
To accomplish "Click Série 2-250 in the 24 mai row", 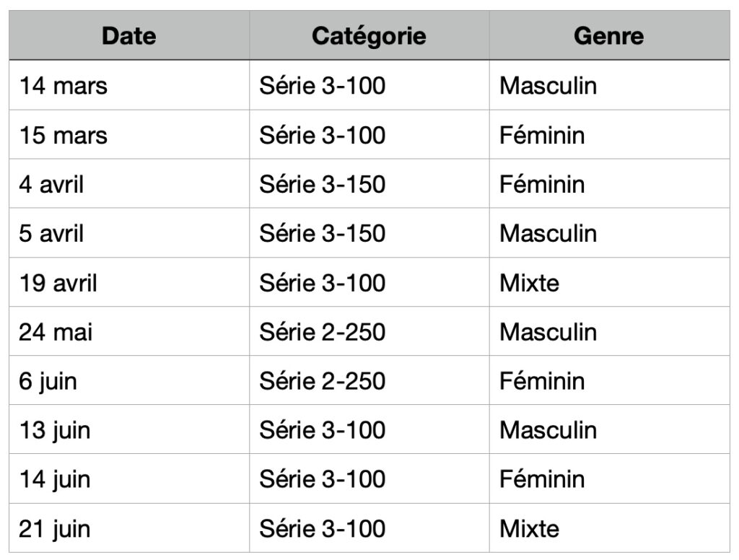I will click(323, 332).
